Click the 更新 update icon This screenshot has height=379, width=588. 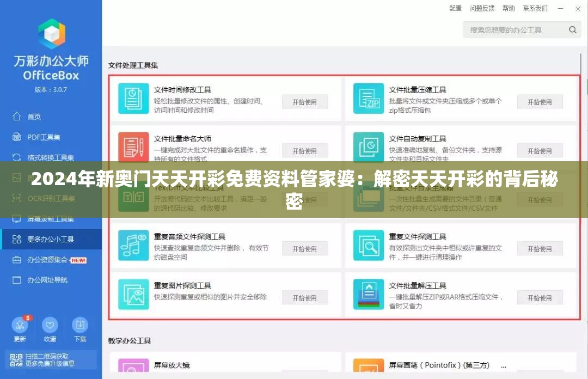click(20, 325)
